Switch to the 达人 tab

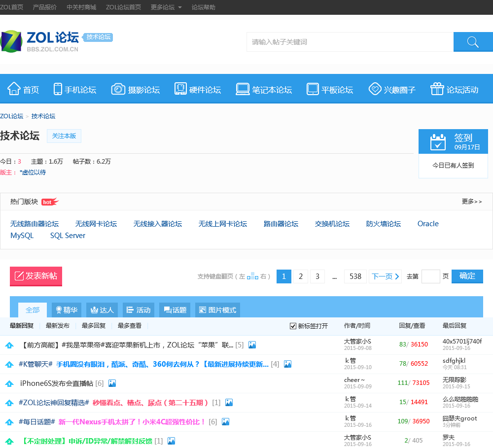(x=102, y=310)
